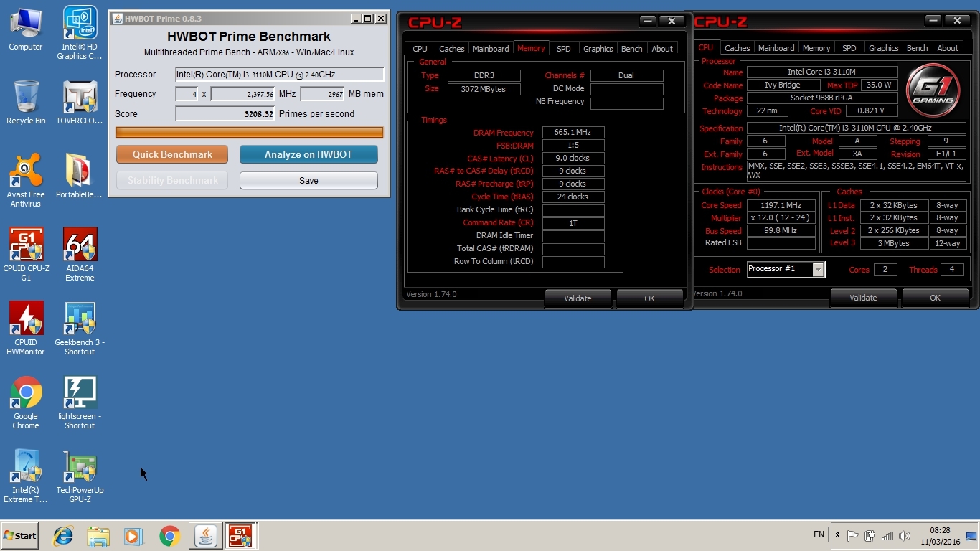
Task: Switch to the CPU-Z G1 taskbar item
Action: (240, 536)
